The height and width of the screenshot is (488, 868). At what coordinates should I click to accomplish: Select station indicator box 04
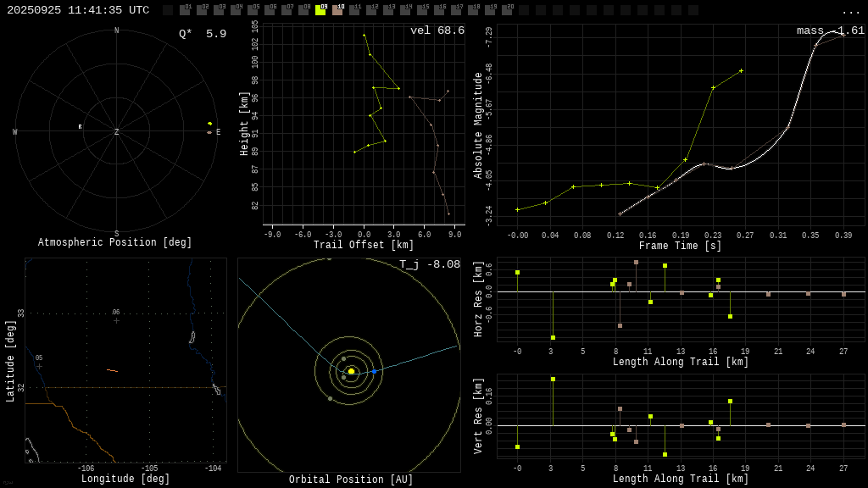236,10
